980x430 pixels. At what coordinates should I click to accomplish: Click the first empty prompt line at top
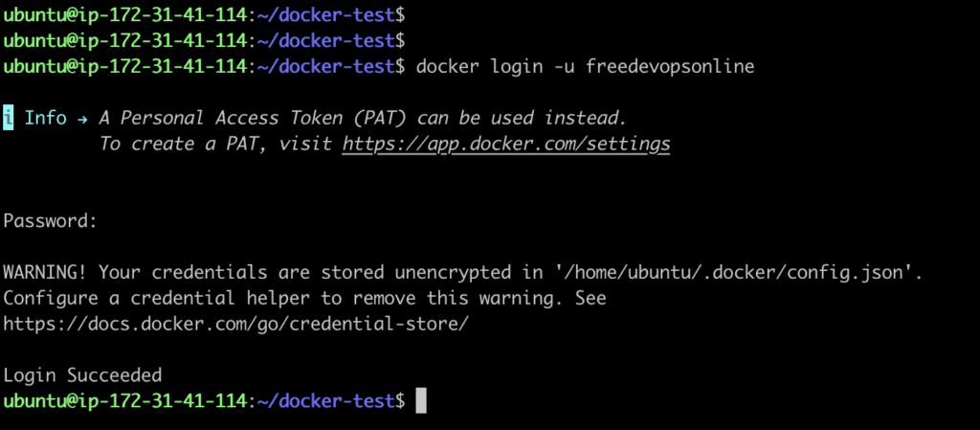click(205, 15)
